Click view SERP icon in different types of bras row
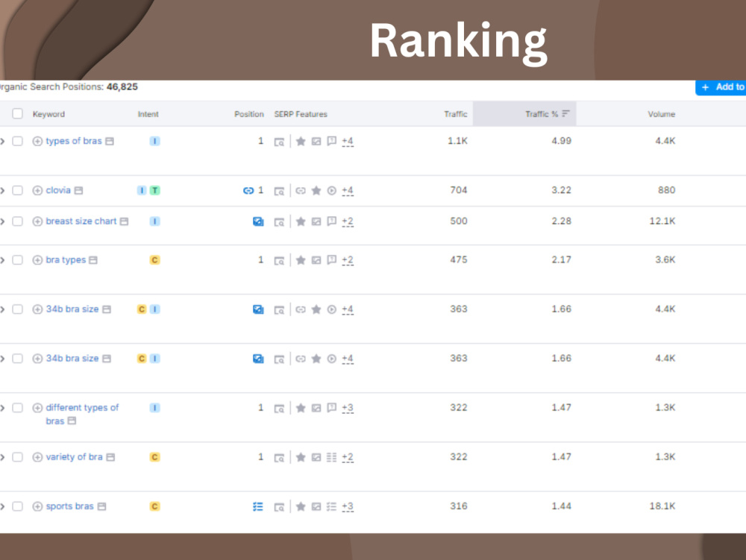 (x=279, y=409)
